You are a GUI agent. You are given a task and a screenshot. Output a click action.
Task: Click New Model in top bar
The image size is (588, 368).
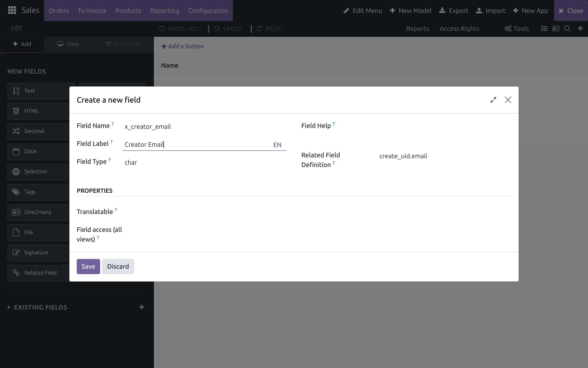coord(411,11)
